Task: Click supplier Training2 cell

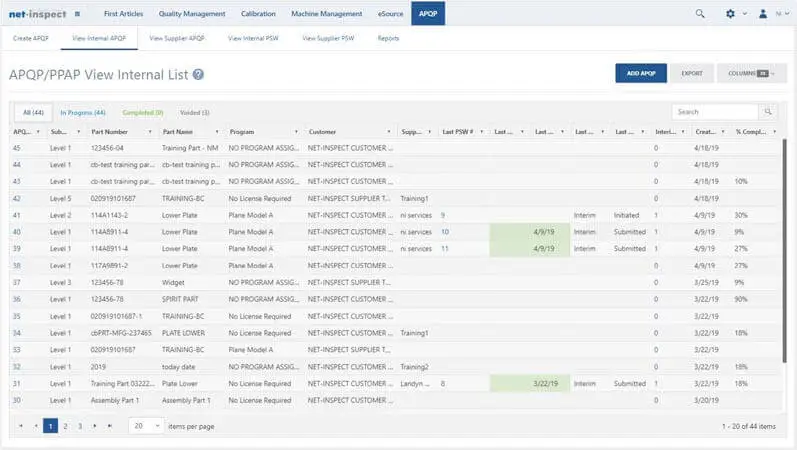Action: click(414, 367)
